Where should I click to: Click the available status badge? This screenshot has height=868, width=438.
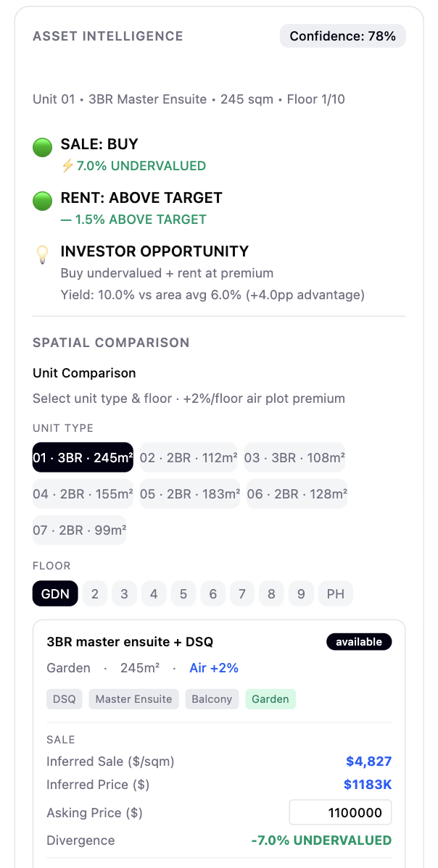click(x=359, y=642)
